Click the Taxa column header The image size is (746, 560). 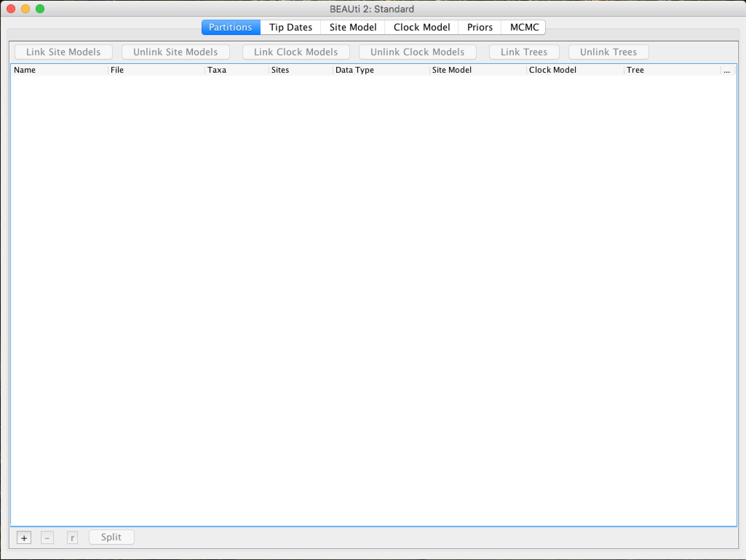tap(237, 70)
